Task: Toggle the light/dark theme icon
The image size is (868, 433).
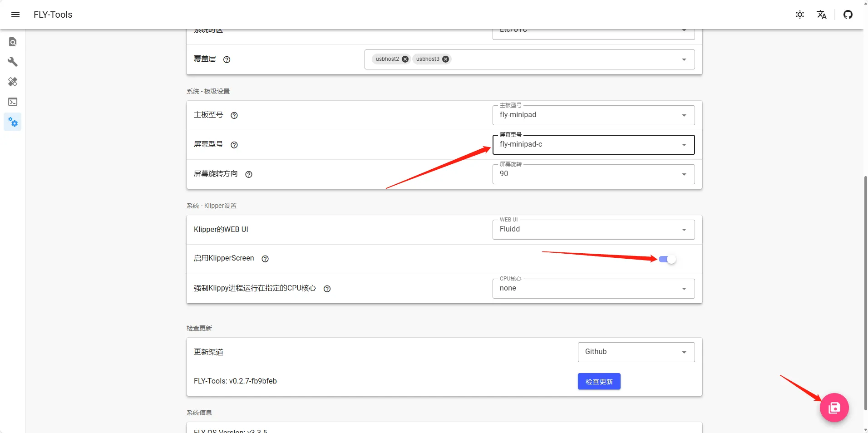Action: coord(799,15)
